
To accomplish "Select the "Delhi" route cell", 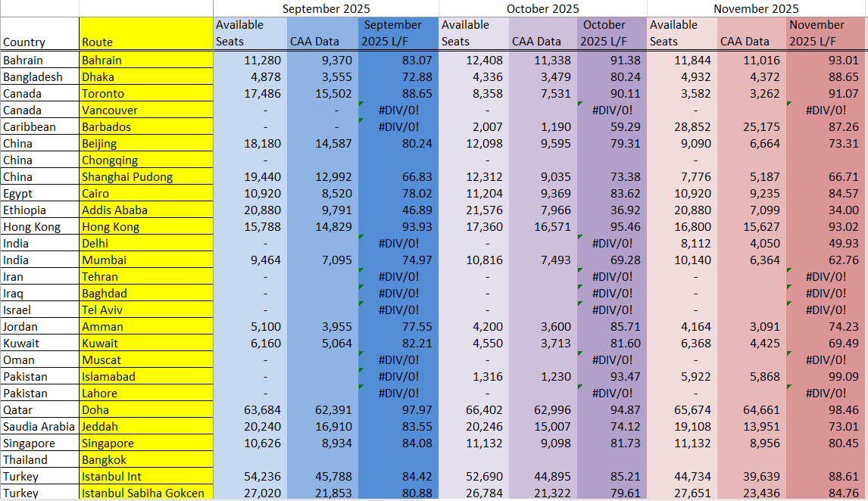I will coord(146,243).
